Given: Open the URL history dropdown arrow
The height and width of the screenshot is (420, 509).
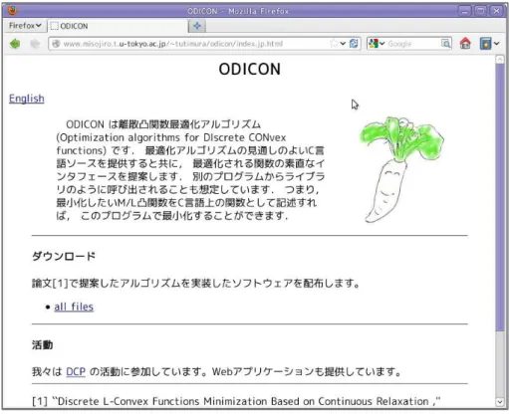Looking at the screenshot, I should point(343,44).
